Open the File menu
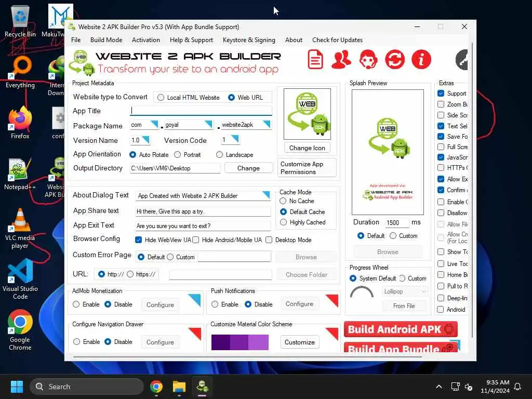The width and height of the screenshot is (532, 399). pos(76,40)
